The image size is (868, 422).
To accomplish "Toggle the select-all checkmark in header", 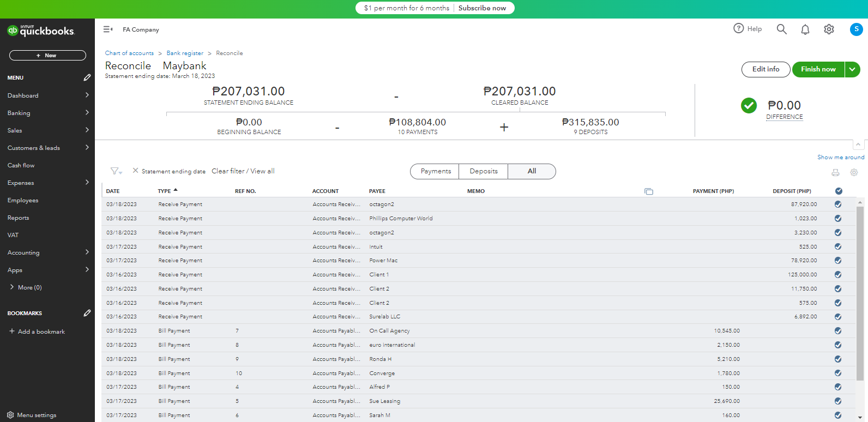I will coord(839,191).
